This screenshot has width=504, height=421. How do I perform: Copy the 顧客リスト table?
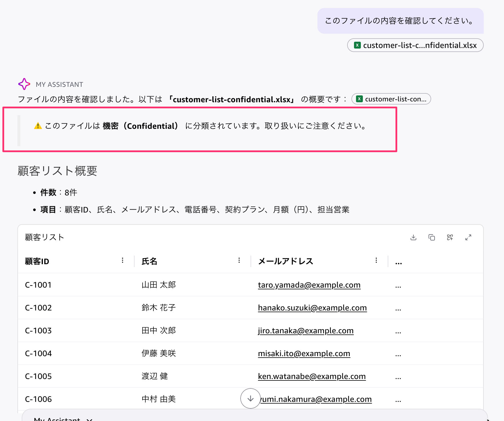[x=432, y=237]
